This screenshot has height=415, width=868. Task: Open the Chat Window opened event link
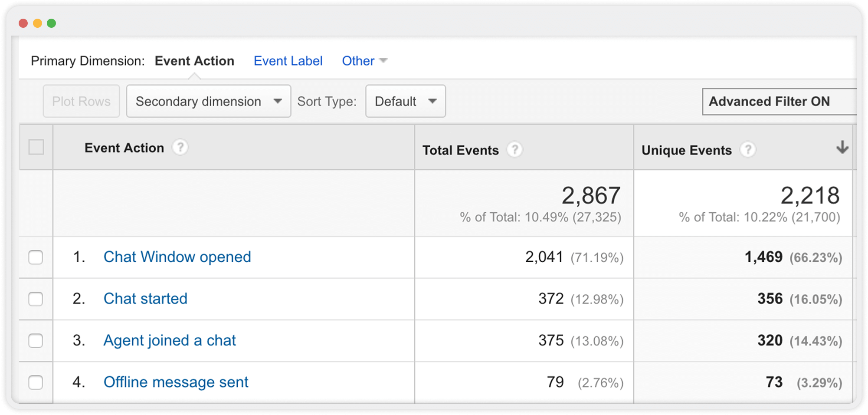pos(177,257)
